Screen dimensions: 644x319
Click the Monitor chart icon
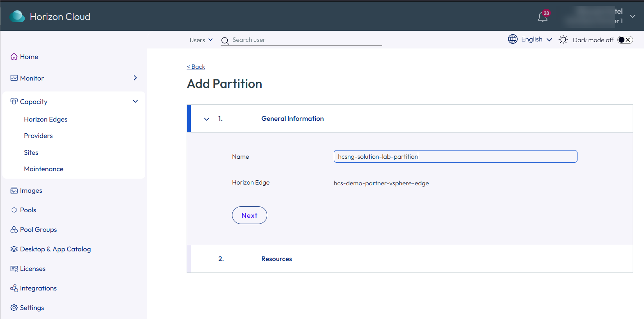pos(14,78)
